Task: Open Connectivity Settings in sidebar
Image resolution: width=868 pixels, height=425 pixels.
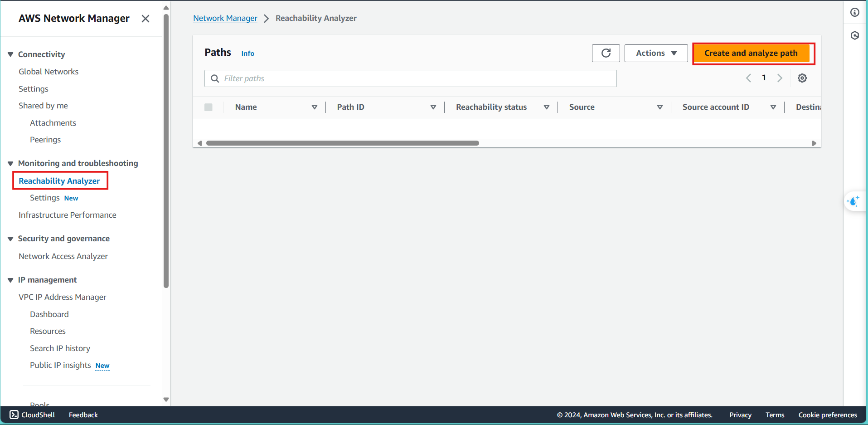Action: [34, 89]
